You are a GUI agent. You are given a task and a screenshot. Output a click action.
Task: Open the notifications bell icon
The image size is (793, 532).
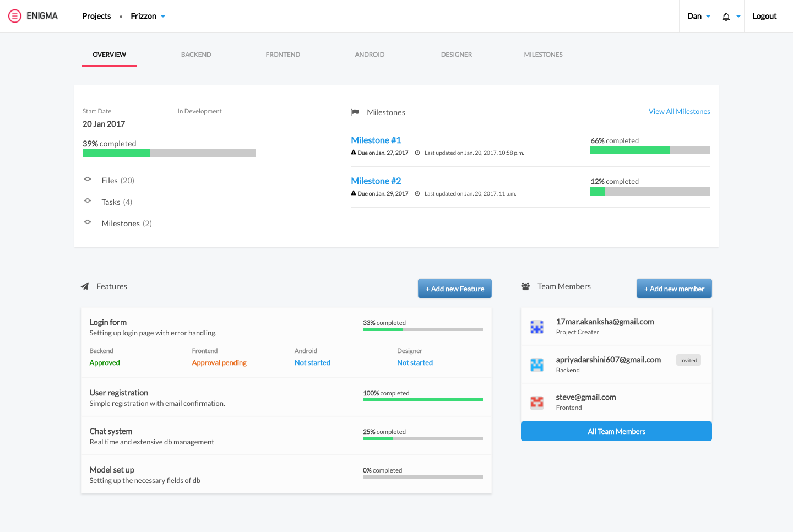[x=726, y=17]
